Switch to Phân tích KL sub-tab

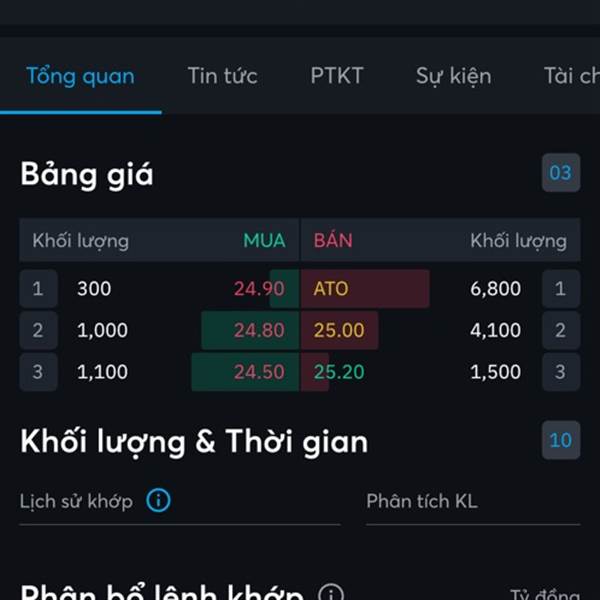(422, 501)
